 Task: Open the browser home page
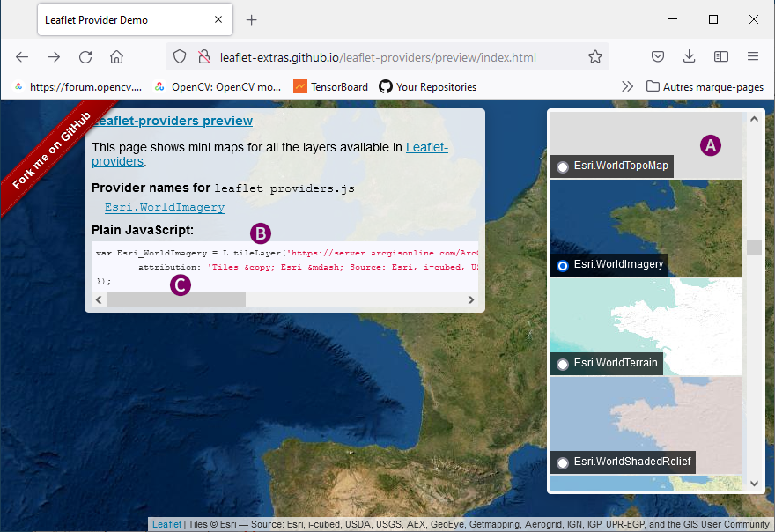pos(116,57)
